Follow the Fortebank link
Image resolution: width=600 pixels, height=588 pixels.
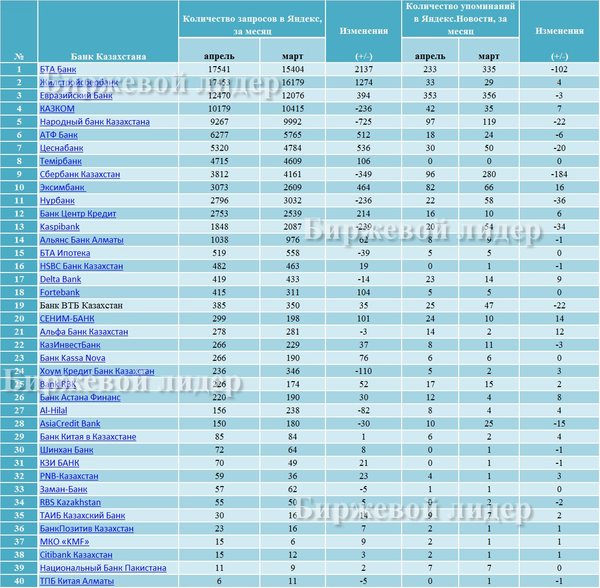(x=60, y=292)
